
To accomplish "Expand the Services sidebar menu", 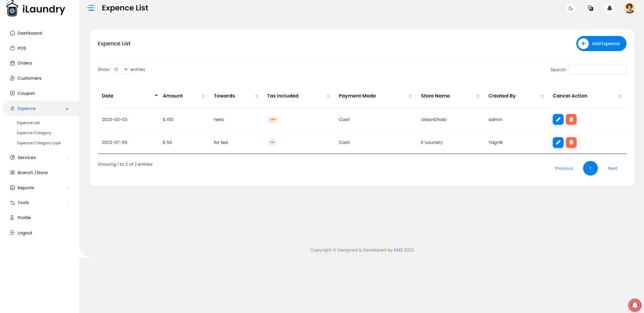I will pyautogui.click(x=40, y=158).
